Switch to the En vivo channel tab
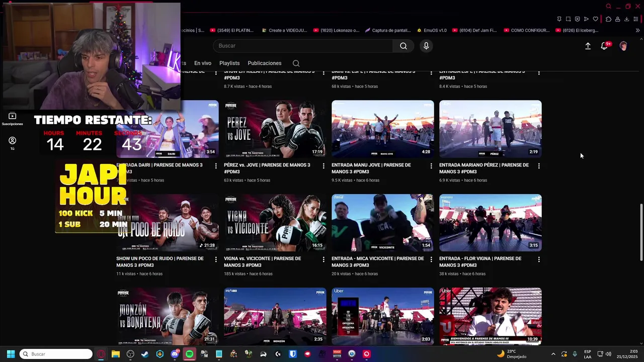The width and height of the screenshot is (644, 362). (203, 63)
